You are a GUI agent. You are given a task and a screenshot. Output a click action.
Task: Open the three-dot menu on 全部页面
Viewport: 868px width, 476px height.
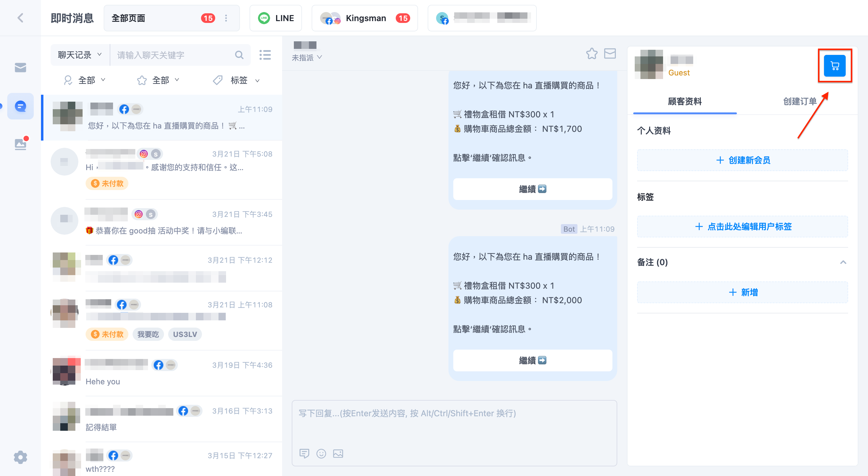click(x=226, y=18)
